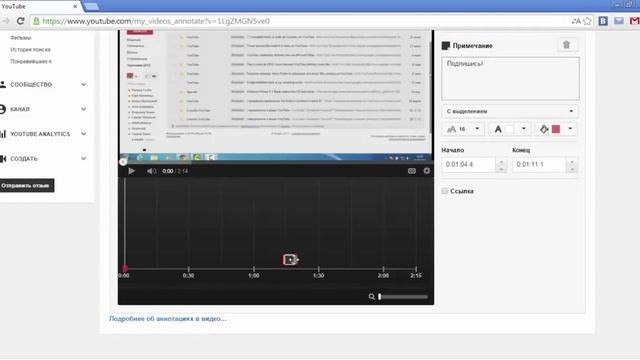Increase the Начало start time stepper
640x360 pixels.
click(501, 161)
